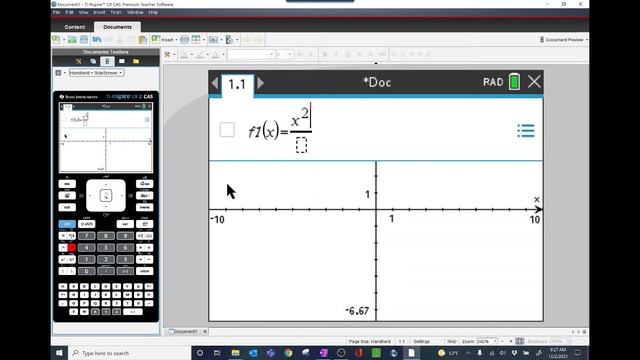This screenshot has height=360, width=640.
Task: Click the Windows Start button
Action: 59,353
